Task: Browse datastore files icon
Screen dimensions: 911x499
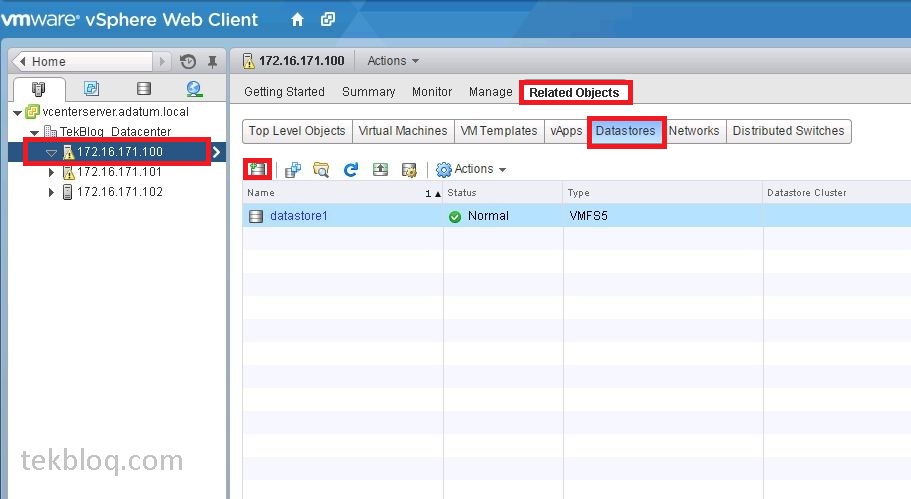Action: 321,169
